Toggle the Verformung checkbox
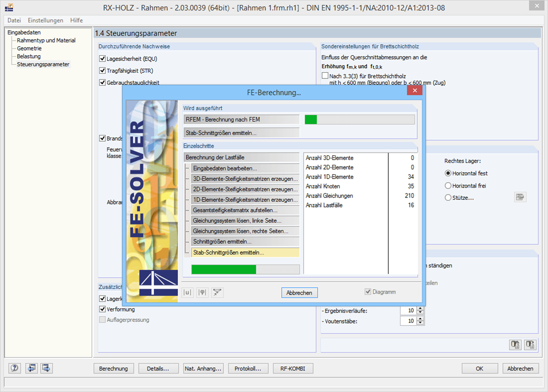The image size is (548, 392). click(102, 309)
